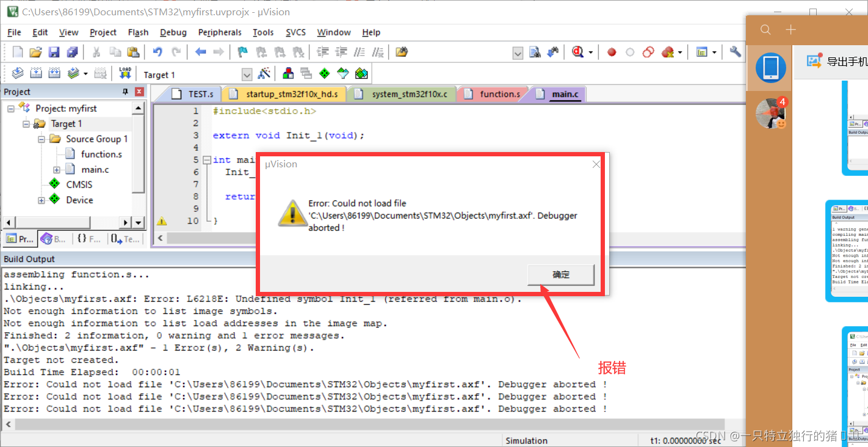868x447 pixels.
Task: Open Options for Target magic wand icon
Action: 264,74
